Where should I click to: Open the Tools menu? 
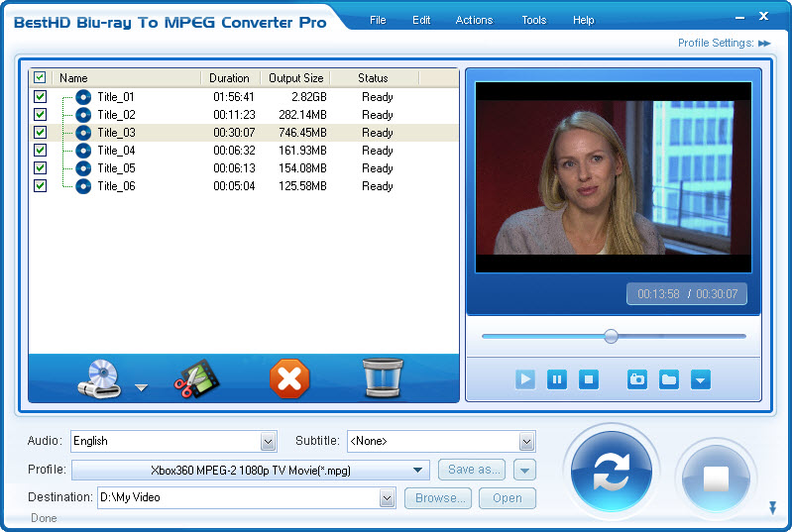(x=534, y=20)
